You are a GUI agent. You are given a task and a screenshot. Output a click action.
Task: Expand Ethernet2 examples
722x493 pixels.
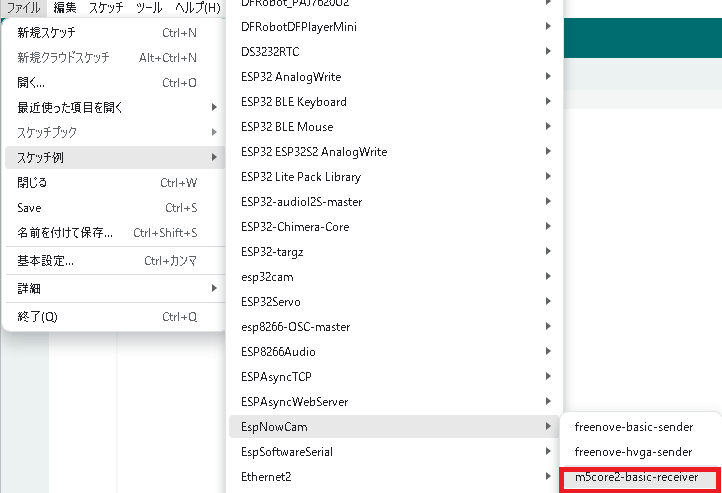tap(396, 477)
